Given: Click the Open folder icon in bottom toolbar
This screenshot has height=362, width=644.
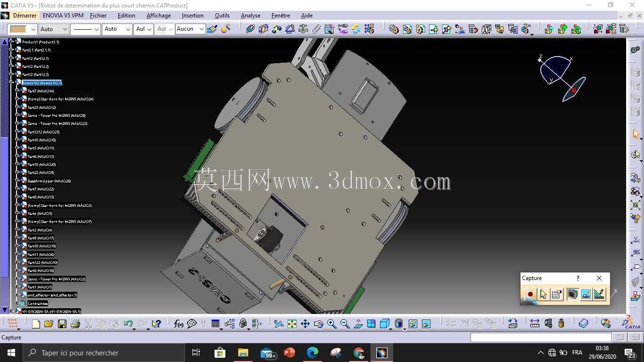Looking at the screenshot, I should (49, 324).
